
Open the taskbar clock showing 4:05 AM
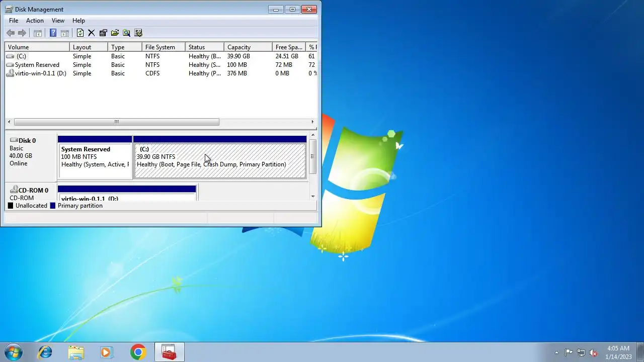click(x=618, y=352)
